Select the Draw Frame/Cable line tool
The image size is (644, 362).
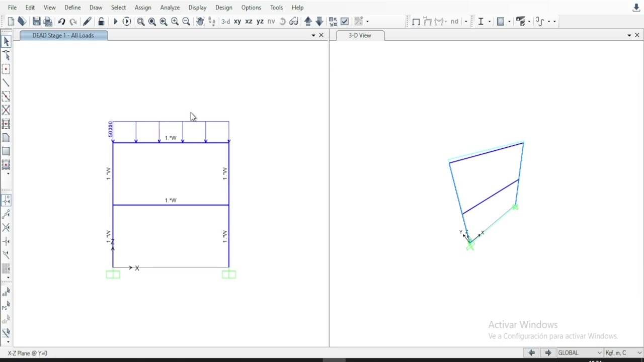6,82
